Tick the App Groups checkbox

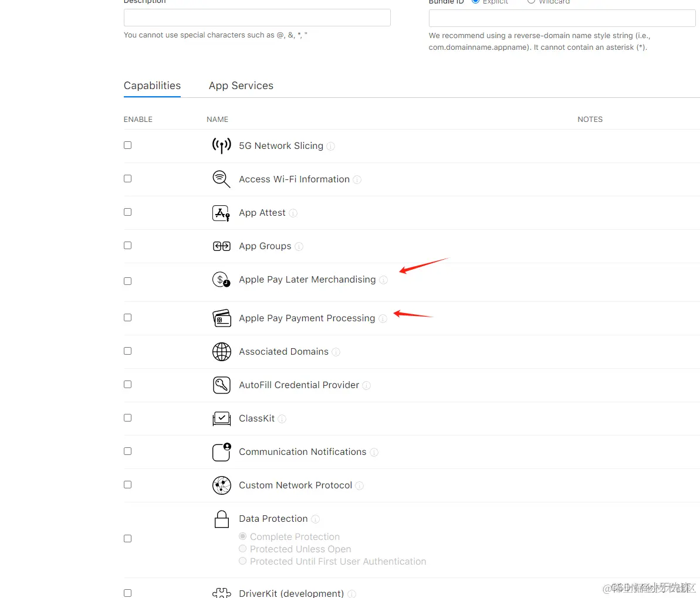tap(128, 246)
